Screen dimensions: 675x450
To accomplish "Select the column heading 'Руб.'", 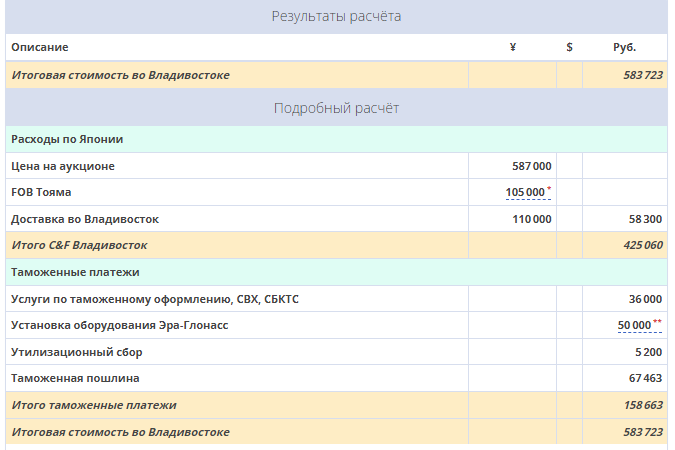I will tap(625, 47).
